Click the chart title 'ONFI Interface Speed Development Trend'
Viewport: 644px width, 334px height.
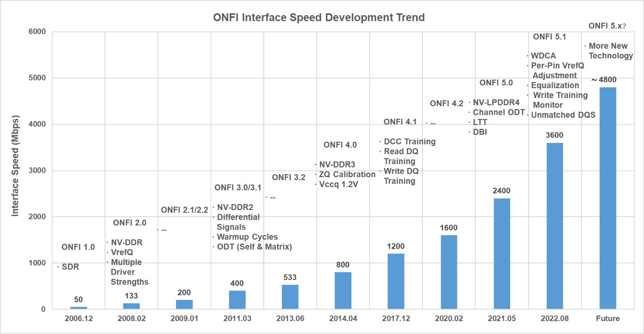coord(319,18)
